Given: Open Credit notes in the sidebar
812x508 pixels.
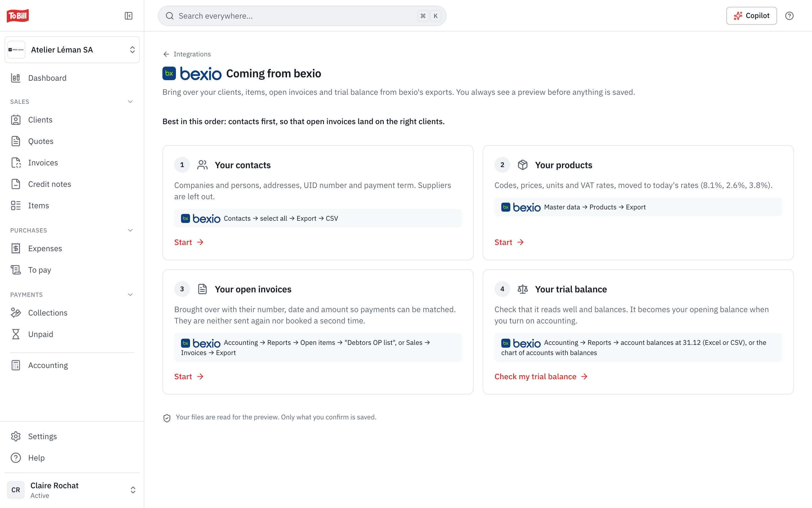Looking at the screenshot, I should (x=72, y=184).
